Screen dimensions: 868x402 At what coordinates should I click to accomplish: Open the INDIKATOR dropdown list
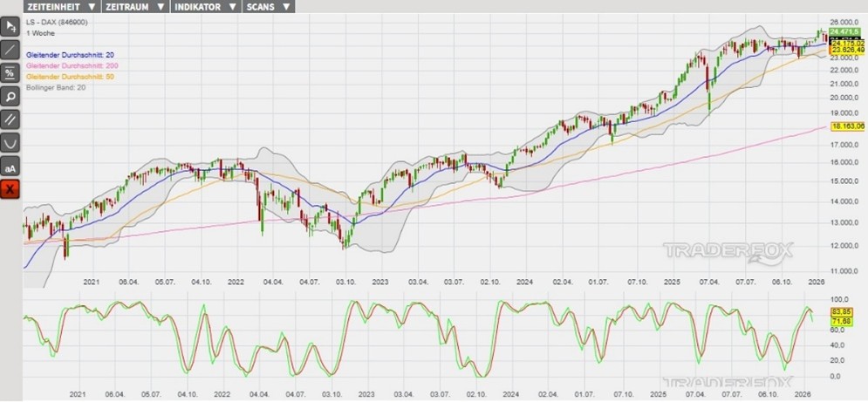(x=207, y=6)
